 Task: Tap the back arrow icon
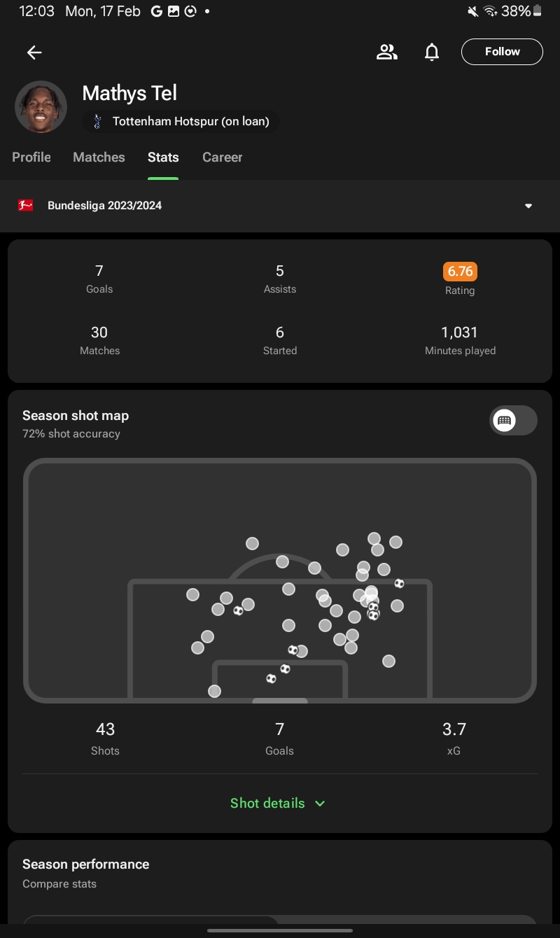point(34,52)
